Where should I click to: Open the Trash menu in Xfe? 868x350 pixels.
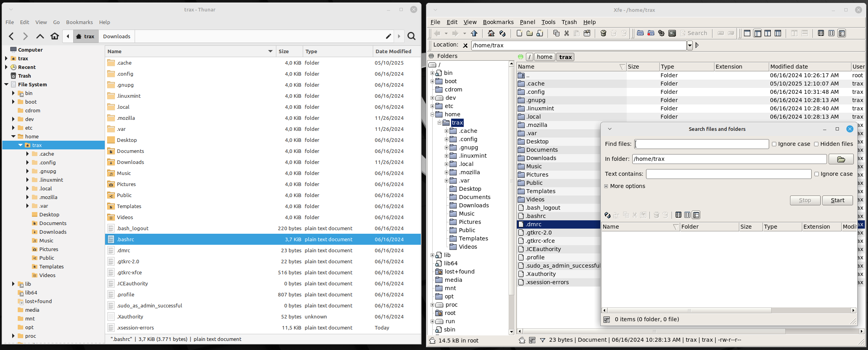(569, 22)
